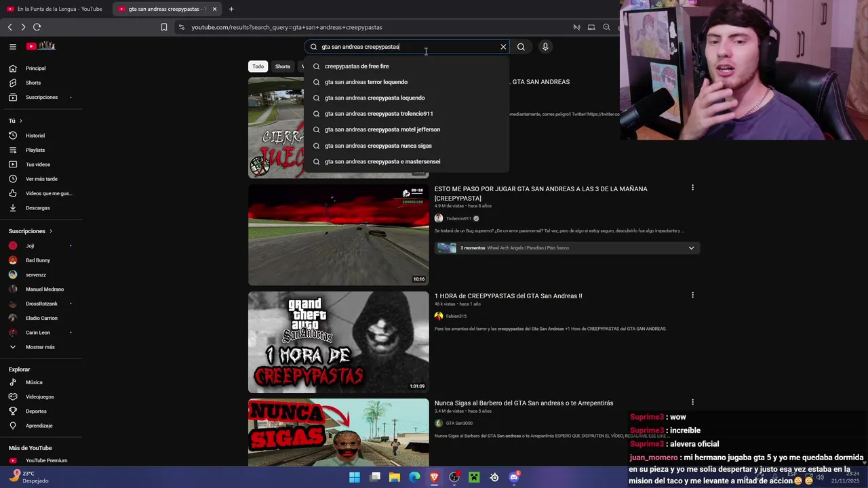This screenshot has height=488, width=868.
Task: Start voice search with the microphone
Action: (545, 47)
